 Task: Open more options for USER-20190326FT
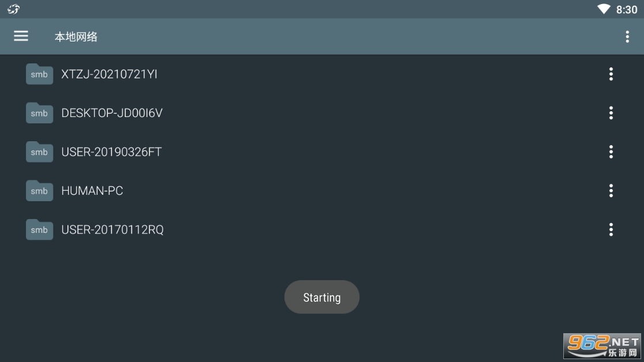click(611, 152)
